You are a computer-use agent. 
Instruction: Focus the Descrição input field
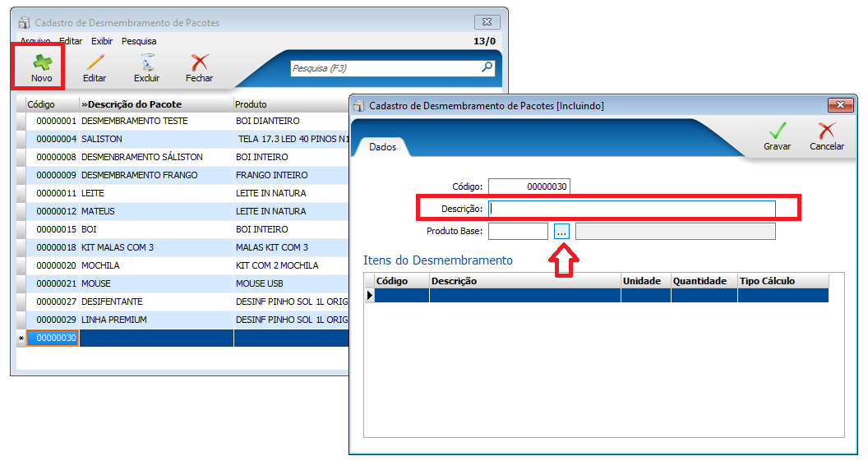pyautogui.click(x=631, y=209)
